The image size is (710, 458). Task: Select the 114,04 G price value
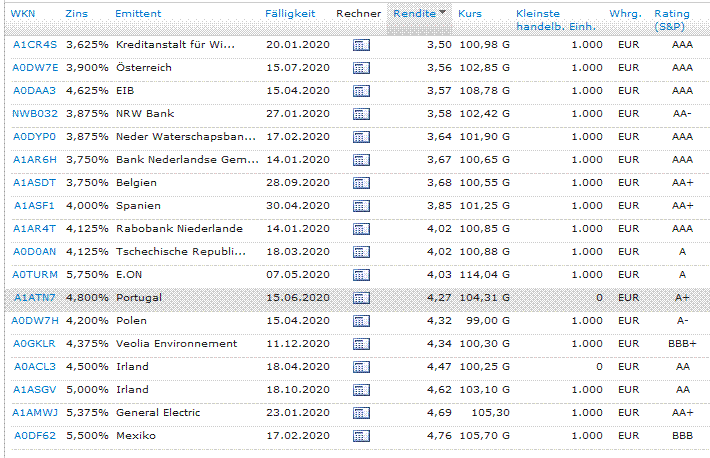point(485,275)
